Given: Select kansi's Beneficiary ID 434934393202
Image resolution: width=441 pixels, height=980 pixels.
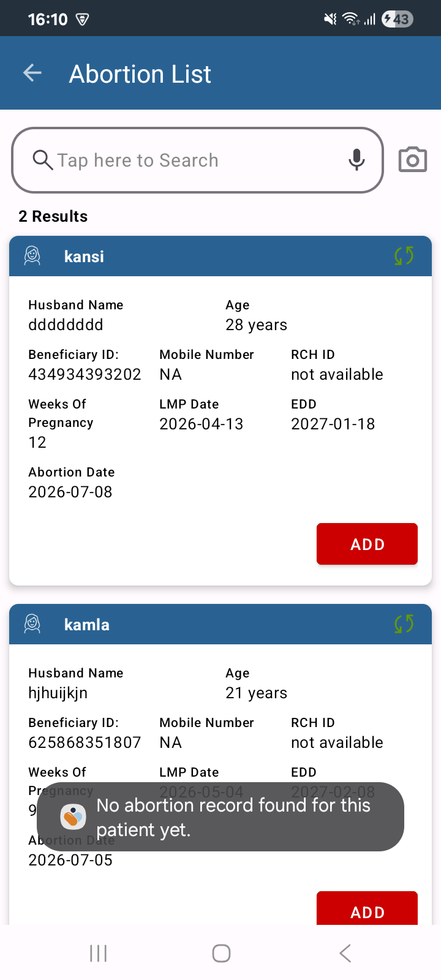Looking at the screenshot, I should tap(85, 374).
